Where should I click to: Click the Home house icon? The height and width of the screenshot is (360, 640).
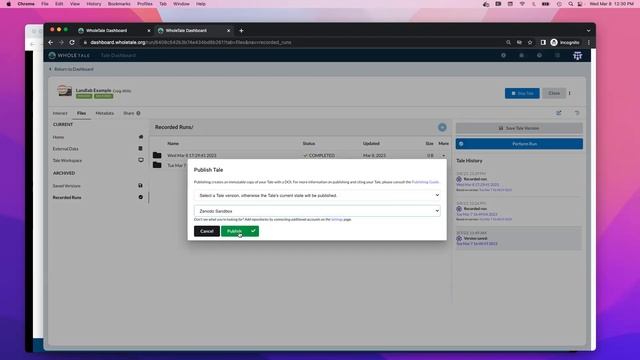point(141,137)
